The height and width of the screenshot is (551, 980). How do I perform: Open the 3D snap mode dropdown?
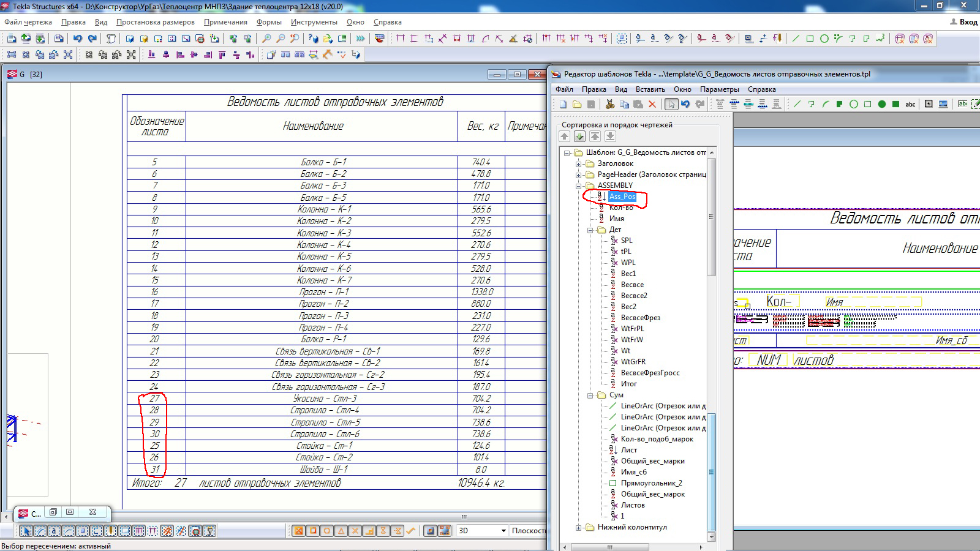pyautogui.click(x=503, y=531)
